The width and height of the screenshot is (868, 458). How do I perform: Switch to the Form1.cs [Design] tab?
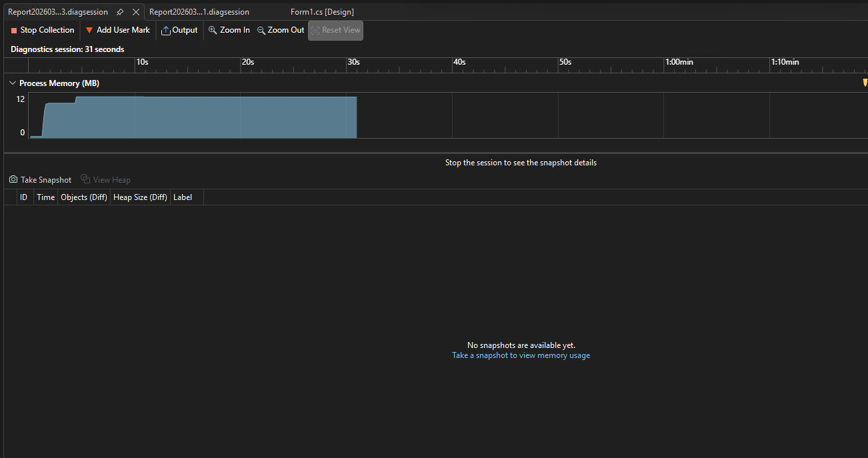[x=322, y=11]
